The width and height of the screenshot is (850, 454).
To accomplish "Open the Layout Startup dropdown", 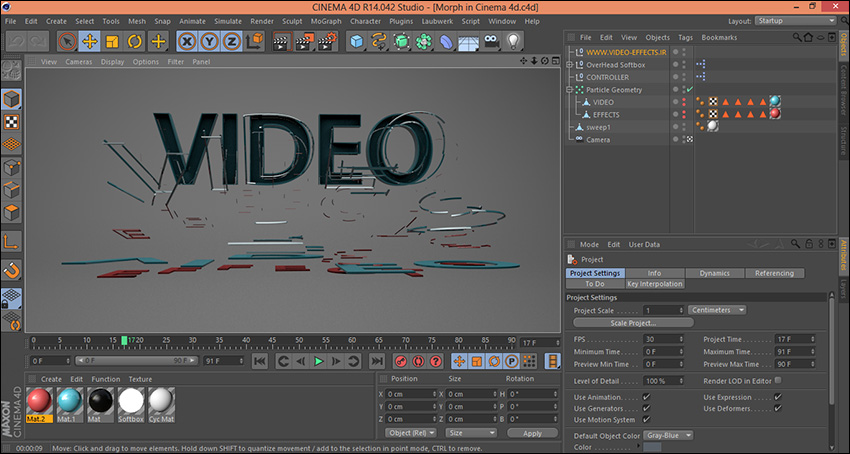I will coord(796,21).
